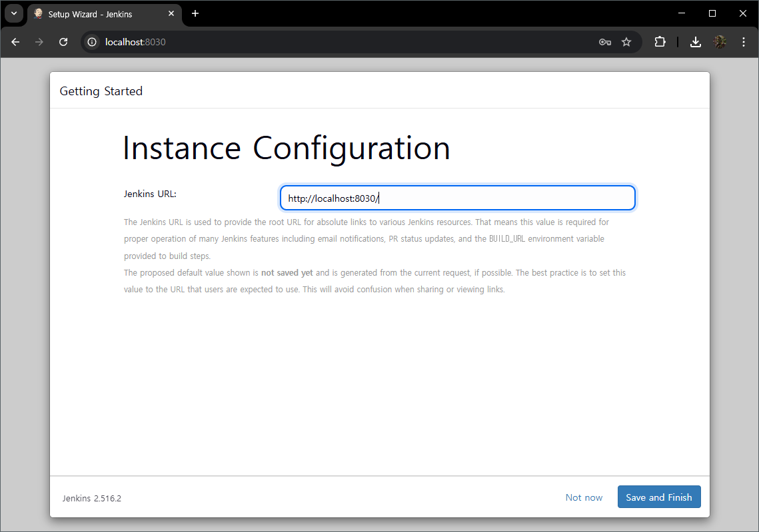Click the Getting Started title text

click(x=101, y=91)
